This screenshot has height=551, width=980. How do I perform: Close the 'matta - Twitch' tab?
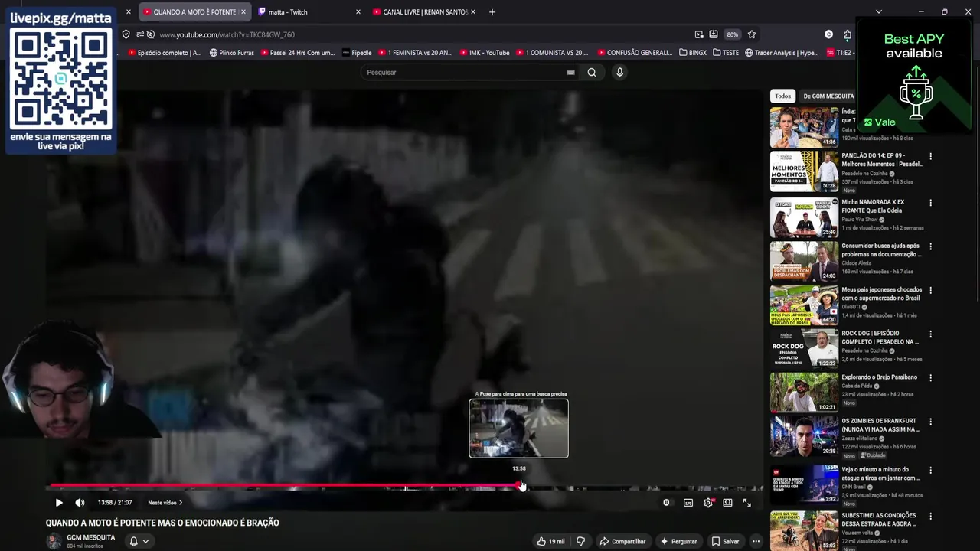point(358,11)
